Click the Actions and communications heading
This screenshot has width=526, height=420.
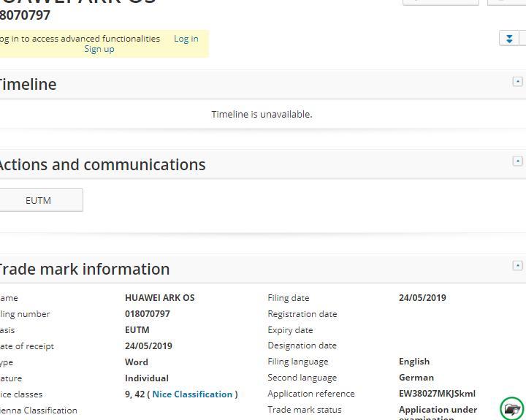point(102,165)
